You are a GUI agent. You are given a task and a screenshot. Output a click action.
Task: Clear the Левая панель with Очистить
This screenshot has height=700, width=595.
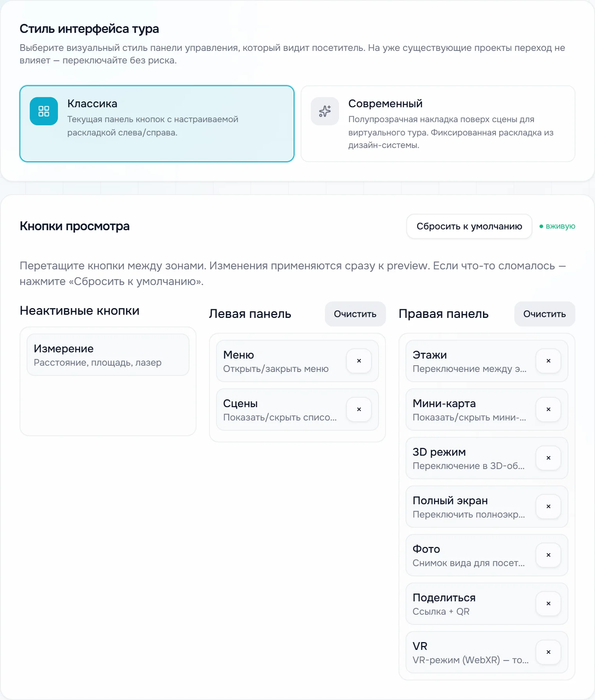[355, 314]
